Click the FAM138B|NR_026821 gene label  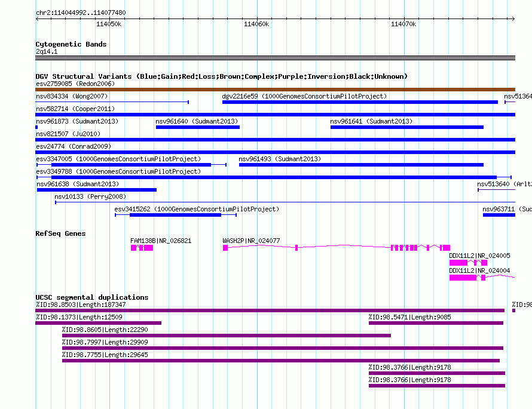click(161, 241)
